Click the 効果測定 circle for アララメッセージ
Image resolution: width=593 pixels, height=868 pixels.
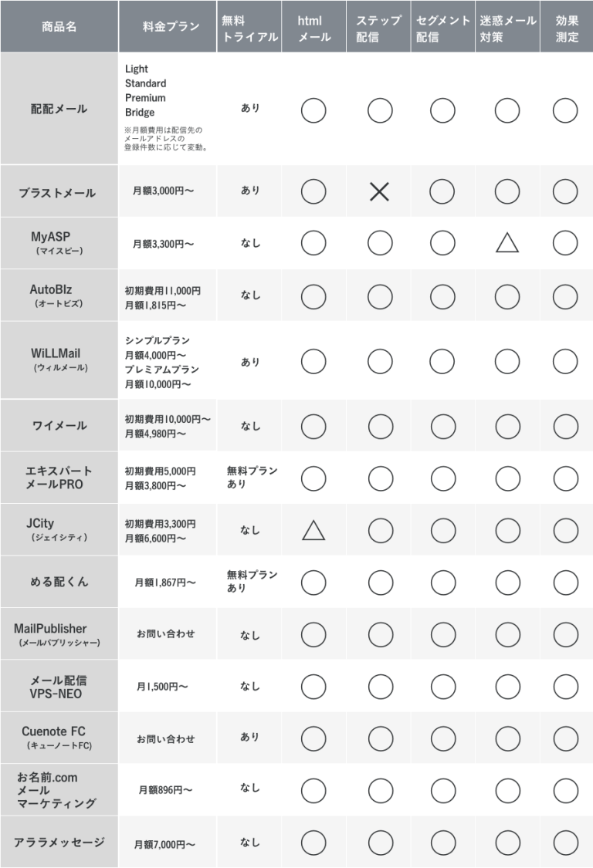click(566, 843)
